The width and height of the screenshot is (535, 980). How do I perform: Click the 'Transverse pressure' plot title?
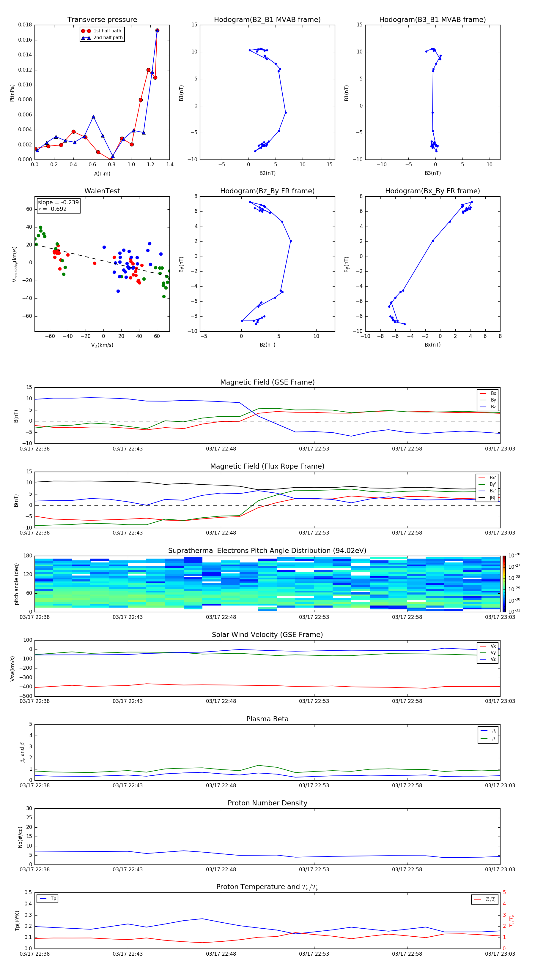click(x=102, y=20)
